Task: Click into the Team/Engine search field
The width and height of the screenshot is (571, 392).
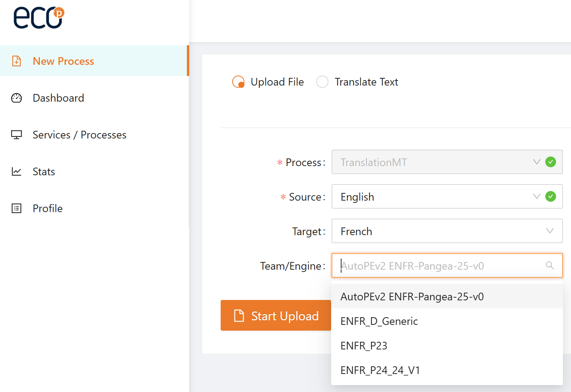Action: 437,265
